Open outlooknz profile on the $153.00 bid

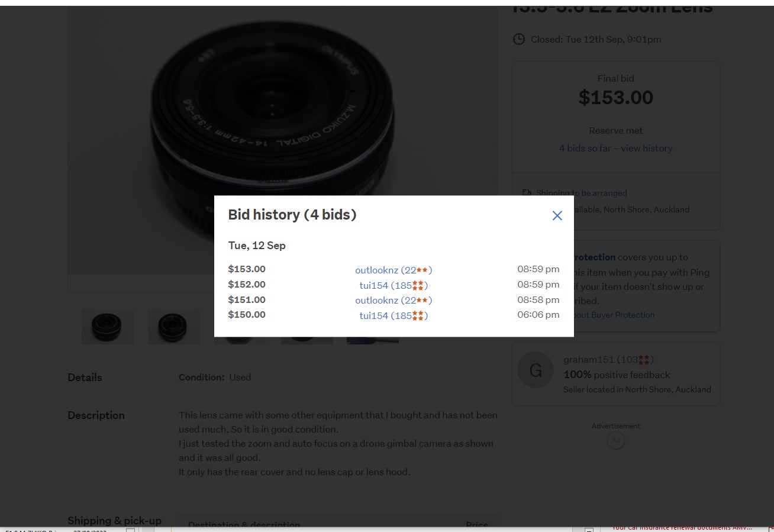click(377, 270)
